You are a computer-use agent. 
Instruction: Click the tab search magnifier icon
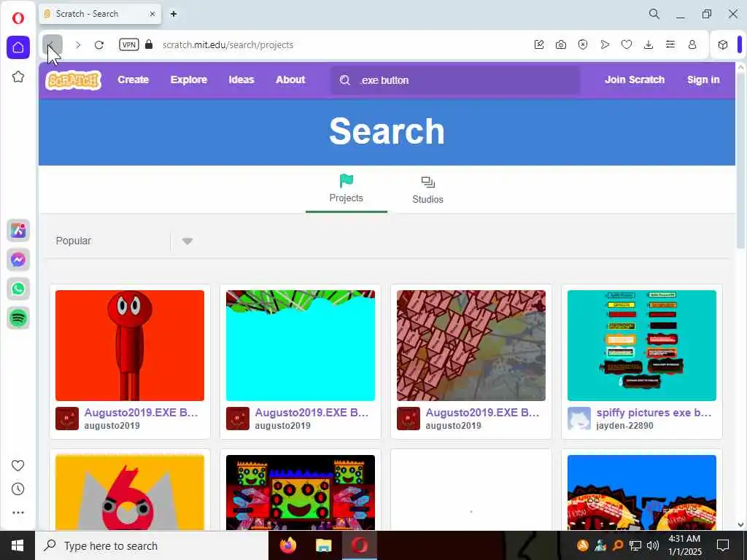tap(654, 14)
